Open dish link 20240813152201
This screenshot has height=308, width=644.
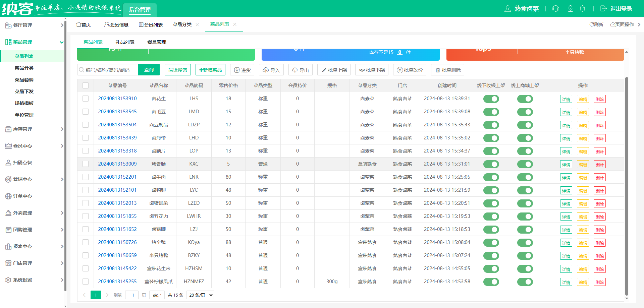click(x=117, y=177)
